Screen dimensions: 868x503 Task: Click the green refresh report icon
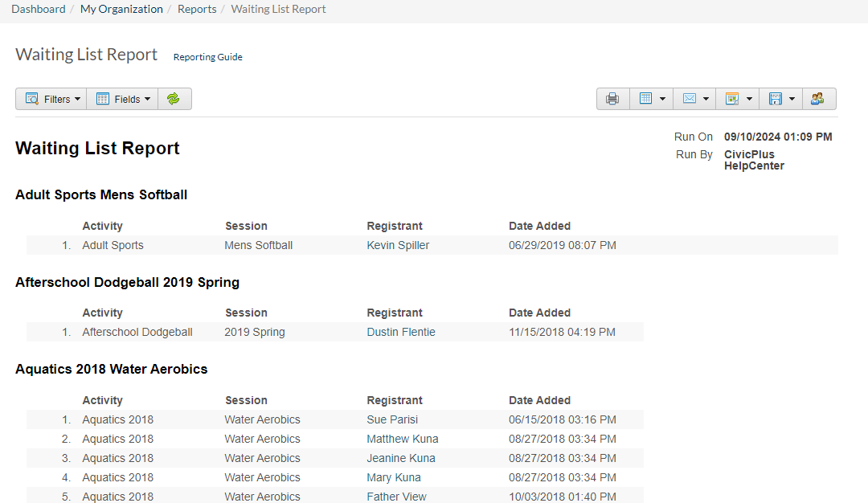click(x=174, y=99)
